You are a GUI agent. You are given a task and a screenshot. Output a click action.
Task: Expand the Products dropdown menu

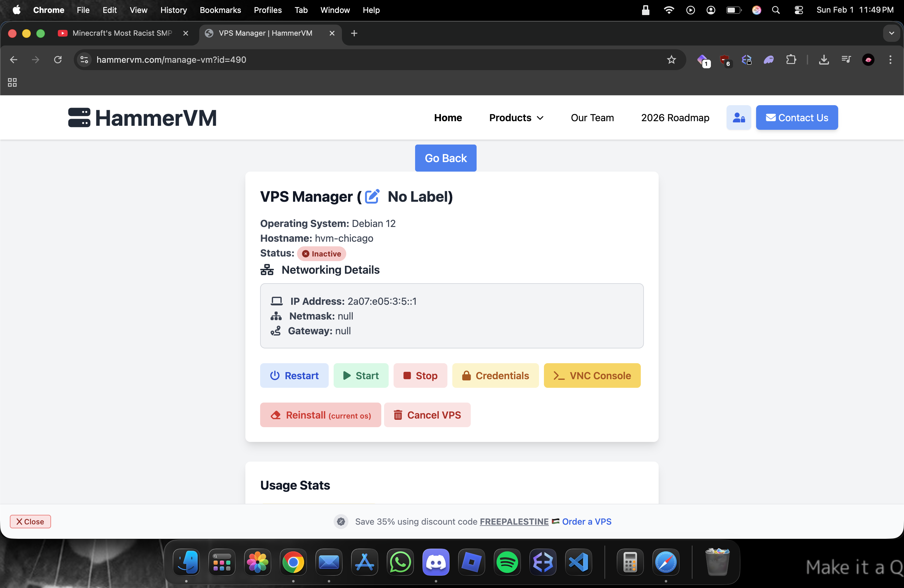(x=516, y=118)
